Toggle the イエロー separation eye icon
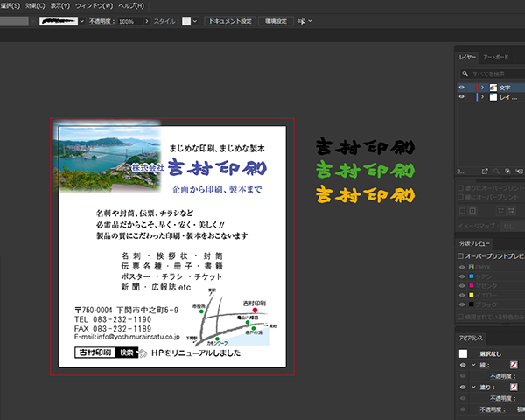525x420 pixels. click(462, 295)
